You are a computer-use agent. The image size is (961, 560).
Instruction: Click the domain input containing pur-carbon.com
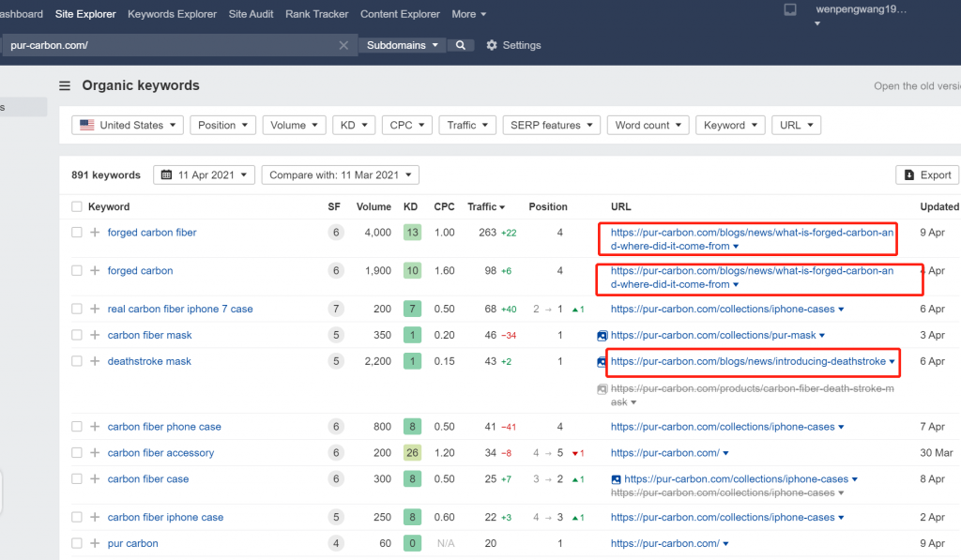[x=169, y=45]
